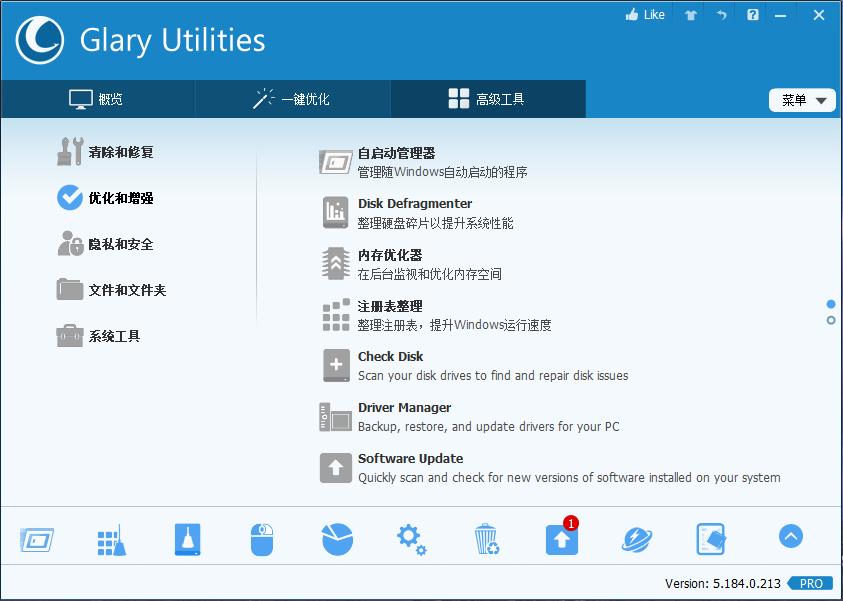Open the help question mark icon
Viewport: 843px width, 601px height.
pyautogui.click(x=753, y=15)
